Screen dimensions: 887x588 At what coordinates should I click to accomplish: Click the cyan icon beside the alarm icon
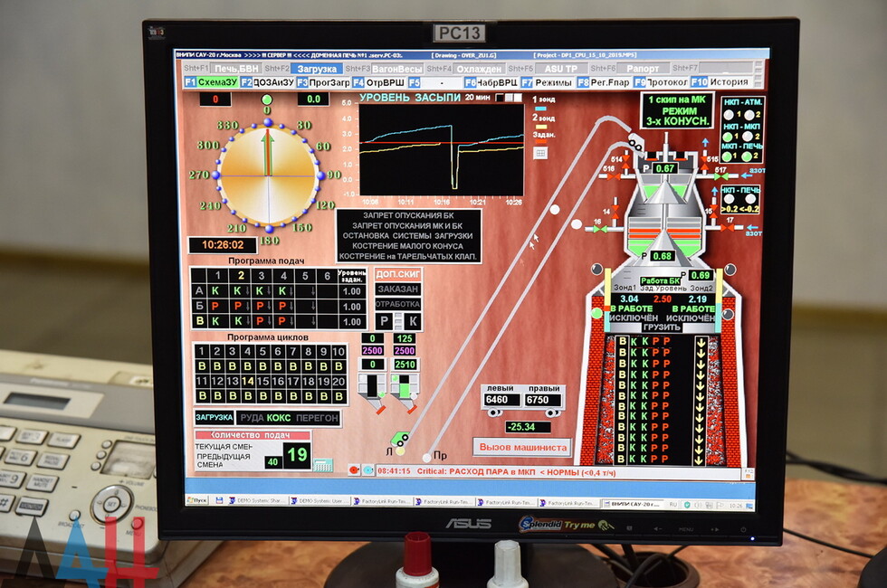coord(367,470)
